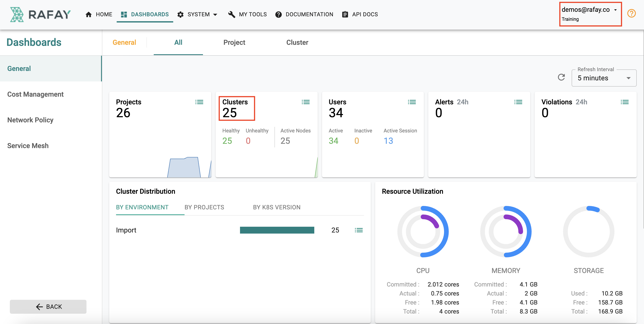Click the Documentation question-mark icon
Viewport: 644px width, 324px height.
pos(279,15)
